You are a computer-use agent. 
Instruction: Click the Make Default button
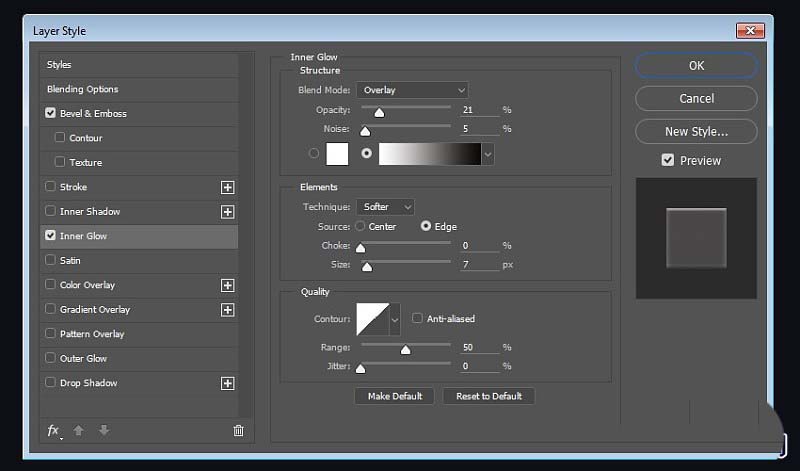coord(394,396)
